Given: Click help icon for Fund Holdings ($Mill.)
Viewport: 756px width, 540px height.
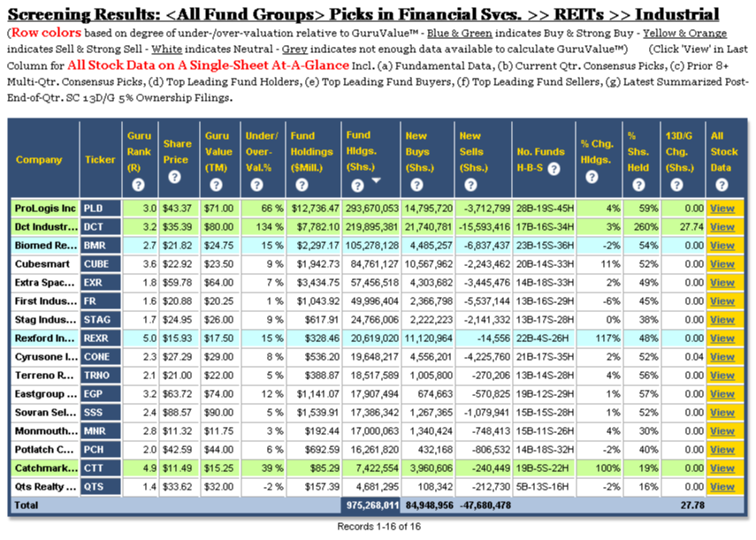Looking at the screenshot, I should tap(302, 185).
